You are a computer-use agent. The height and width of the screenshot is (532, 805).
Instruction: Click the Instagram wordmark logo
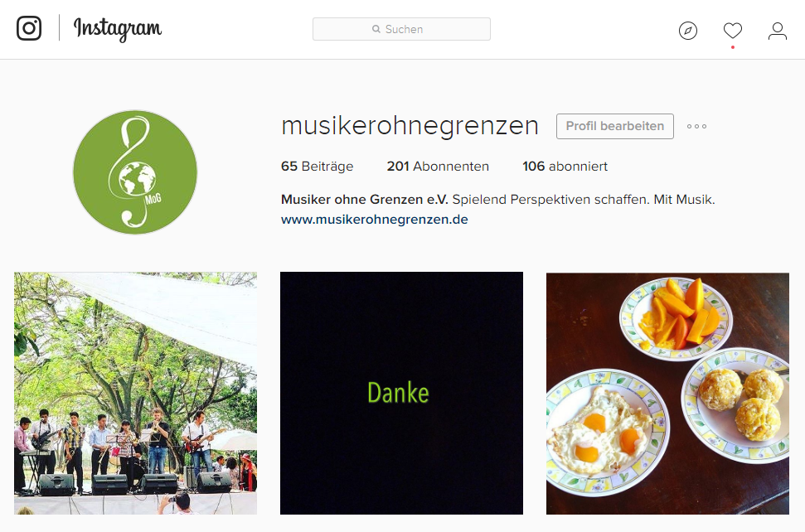[x=118, y=29]
